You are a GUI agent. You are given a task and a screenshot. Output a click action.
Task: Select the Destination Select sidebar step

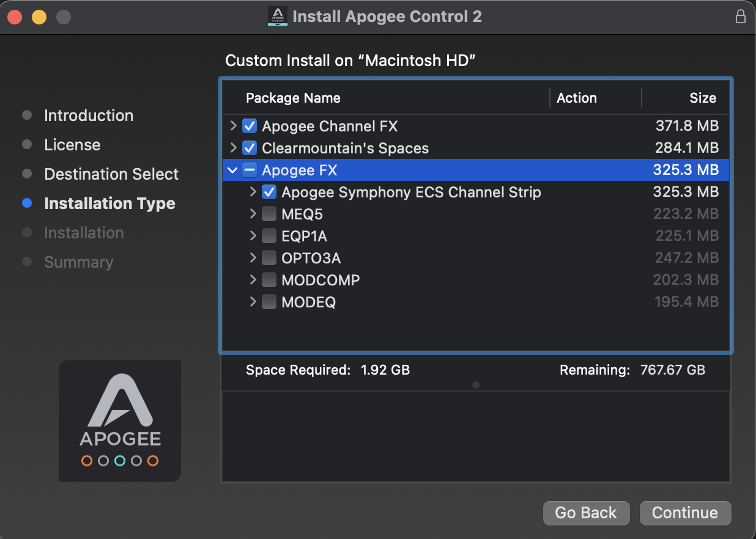[x=111, y=174]
